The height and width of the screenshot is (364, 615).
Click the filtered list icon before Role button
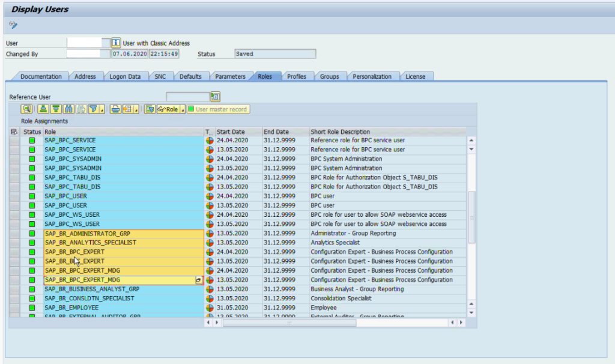(150, 109)
